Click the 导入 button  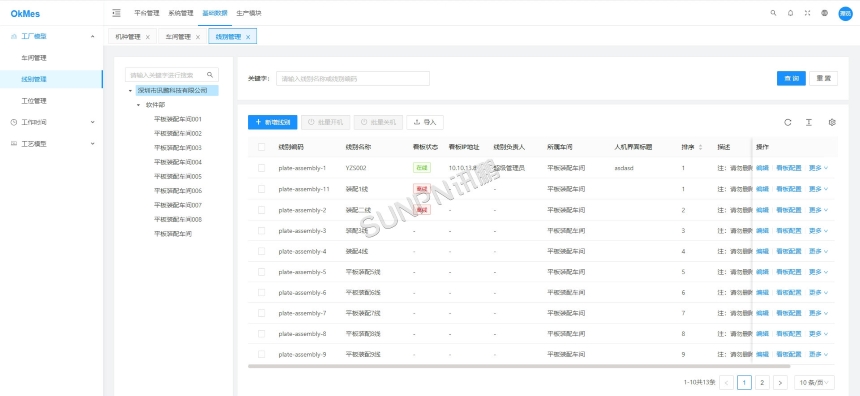[x=425, y=122]
